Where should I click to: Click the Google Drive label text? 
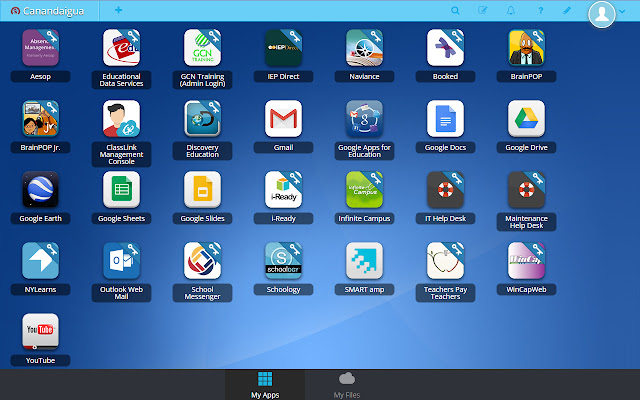click(x=527, y=147)
